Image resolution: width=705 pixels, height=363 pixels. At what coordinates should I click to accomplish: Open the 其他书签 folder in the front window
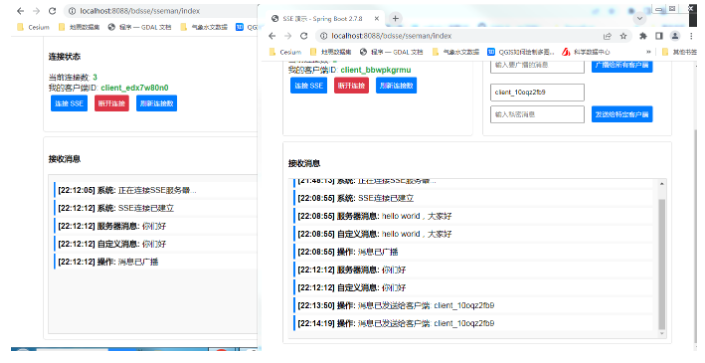(679, 52)
